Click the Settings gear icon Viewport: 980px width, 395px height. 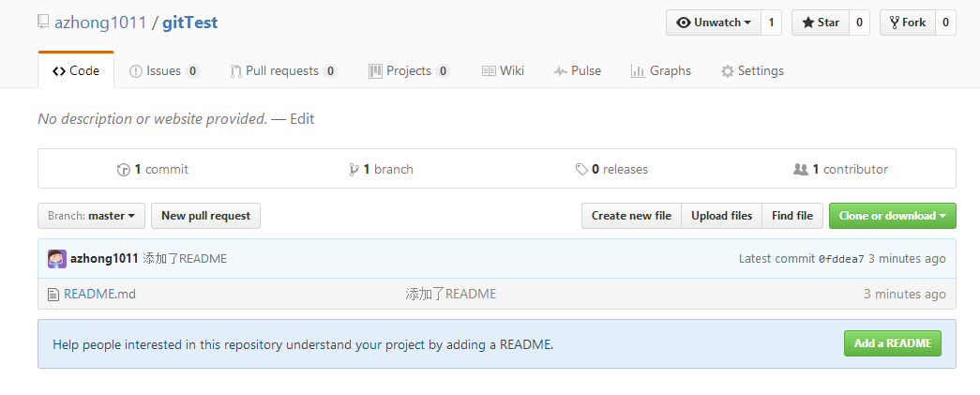click(727, 71)
